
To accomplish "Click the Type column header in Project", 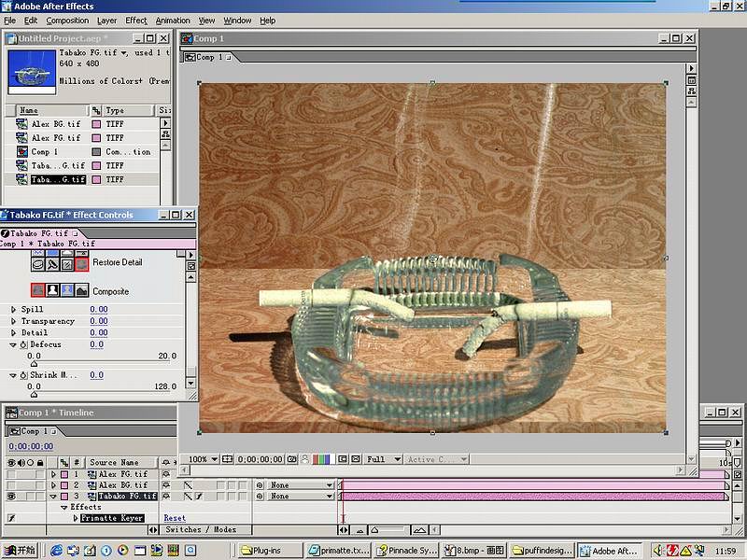I will pos(127,110).
